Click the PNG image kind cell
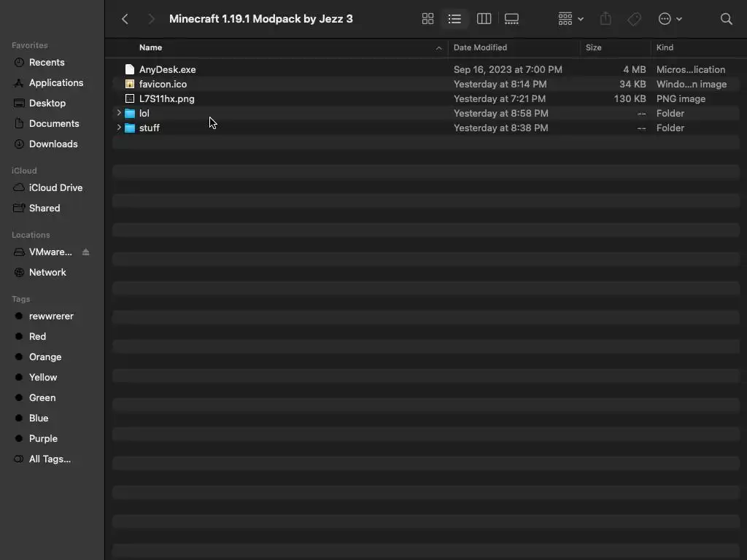 tap(681, 99)
